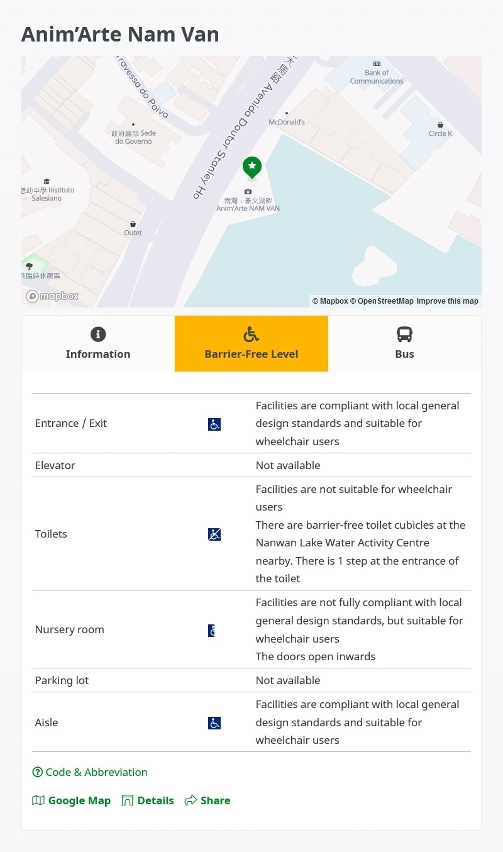The height and width of the screenshot is (852, 503).
Task: Open the Information tab
Action: pos(98,343)
